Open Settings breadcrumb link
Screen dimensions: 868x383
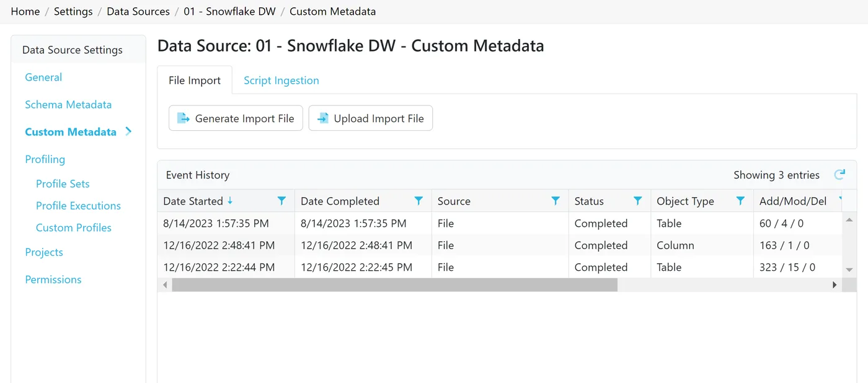coord(73,11)
